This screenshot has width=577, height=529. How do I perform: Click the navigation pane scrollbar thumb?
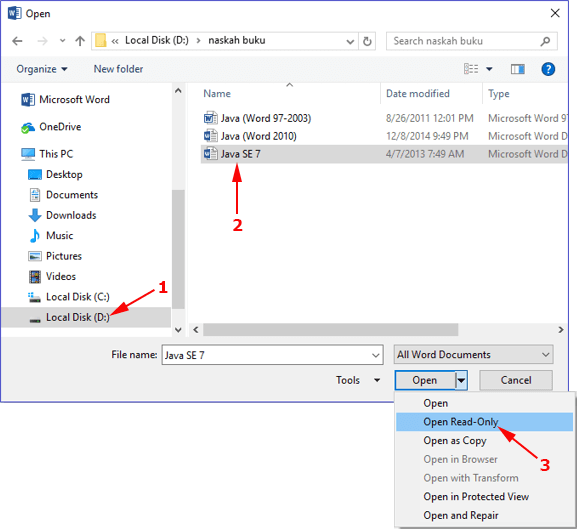click(178, 249)
